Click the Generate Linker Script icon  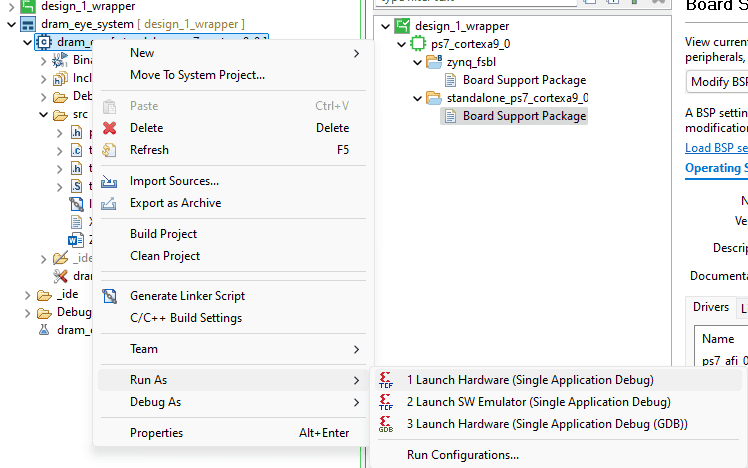(x=110, y=296)
